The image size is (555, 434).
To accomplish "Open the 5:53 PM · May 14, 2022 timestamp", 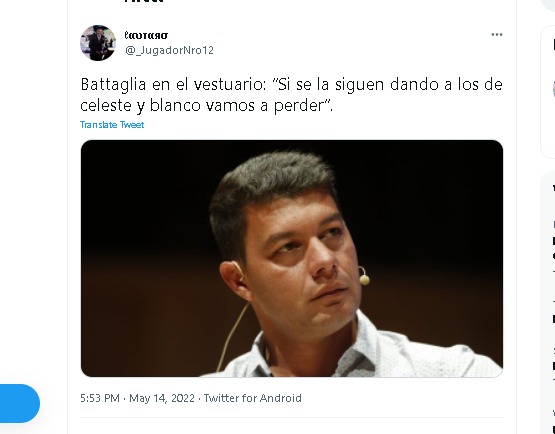I will tap(137, 398).
